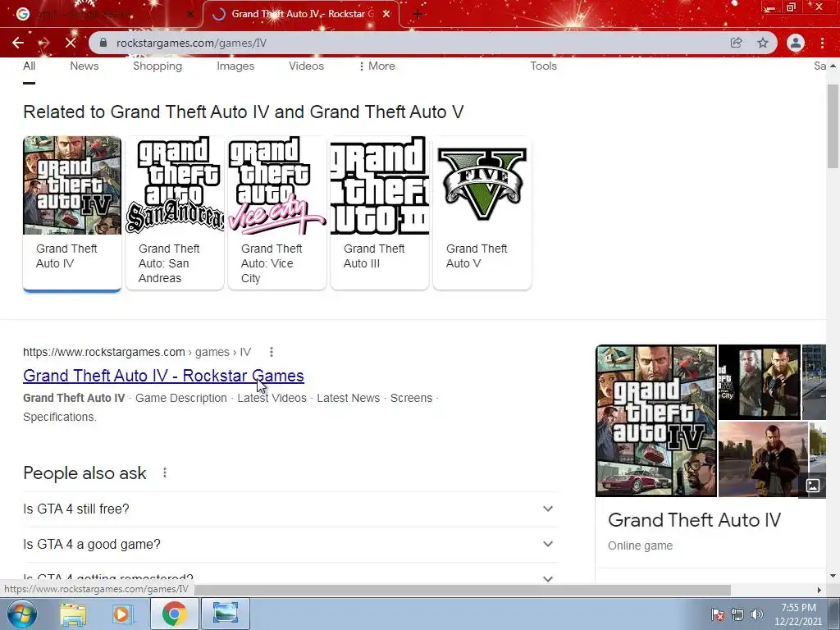840x630 pixels.
Task: Click the Grand Theft Auto IV panel title
Action: (694, 520)
